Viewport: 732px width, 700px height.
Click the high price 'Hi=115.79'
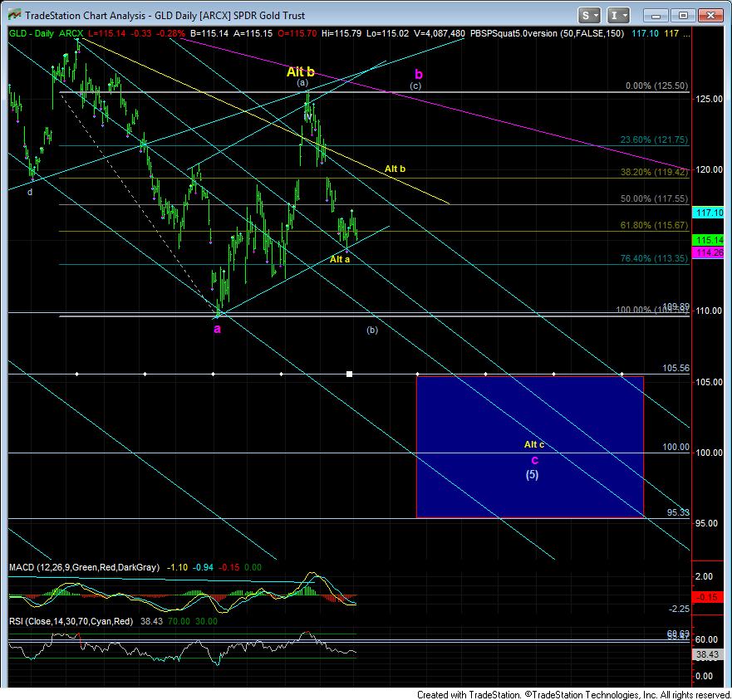(341, 33)
